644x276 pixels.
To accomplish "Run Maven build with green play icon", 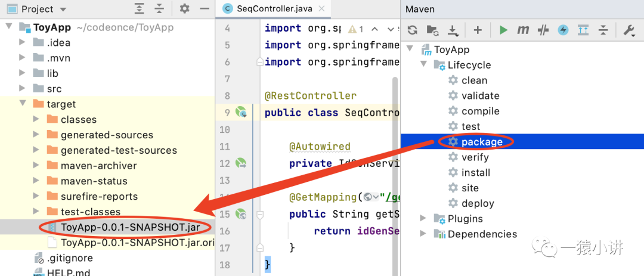I will [x=503, y=30].
